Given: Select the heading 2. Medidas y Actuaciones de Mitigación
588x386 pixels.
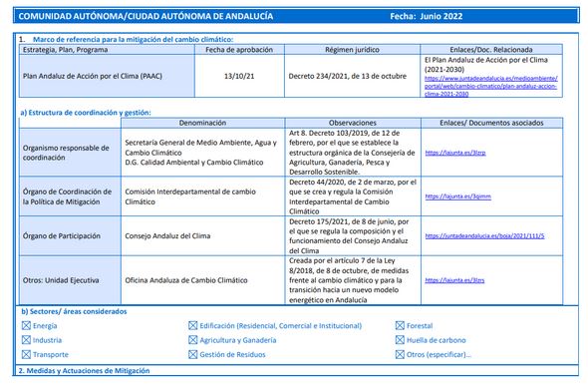Looking at the screenshot, I should [84, 371].
